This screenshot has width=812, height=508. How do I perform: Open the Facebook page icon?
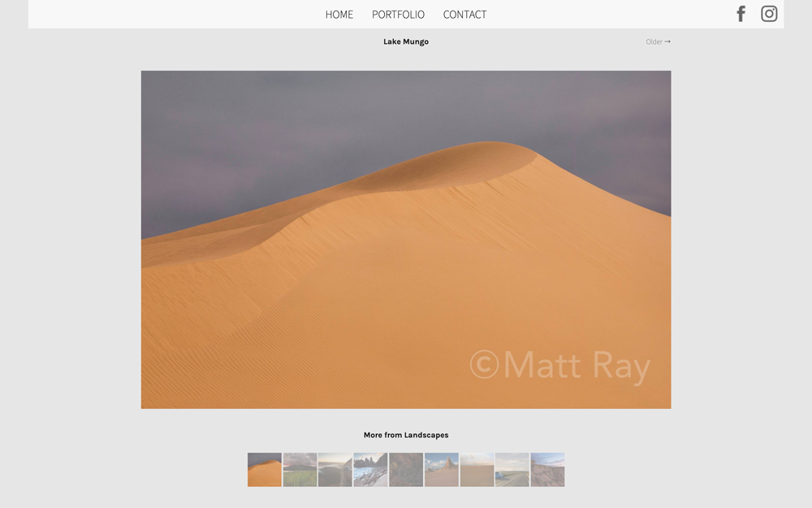pos(741,14)
